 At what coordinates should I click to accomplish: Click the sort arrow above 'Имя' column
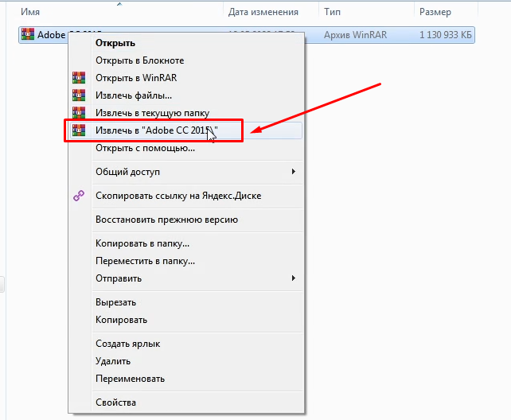point(119,4)
